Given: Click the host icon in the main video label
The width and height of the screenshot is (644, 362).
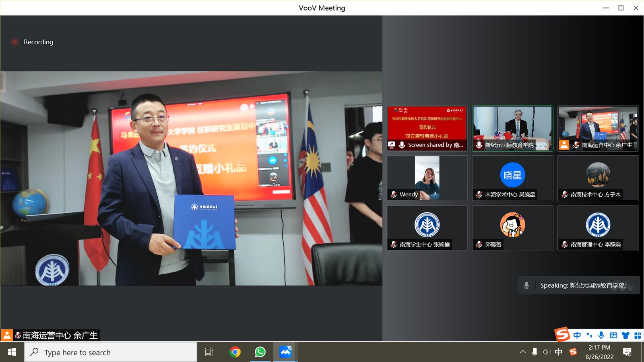Looking at the screenshot, I should [7, 335].
